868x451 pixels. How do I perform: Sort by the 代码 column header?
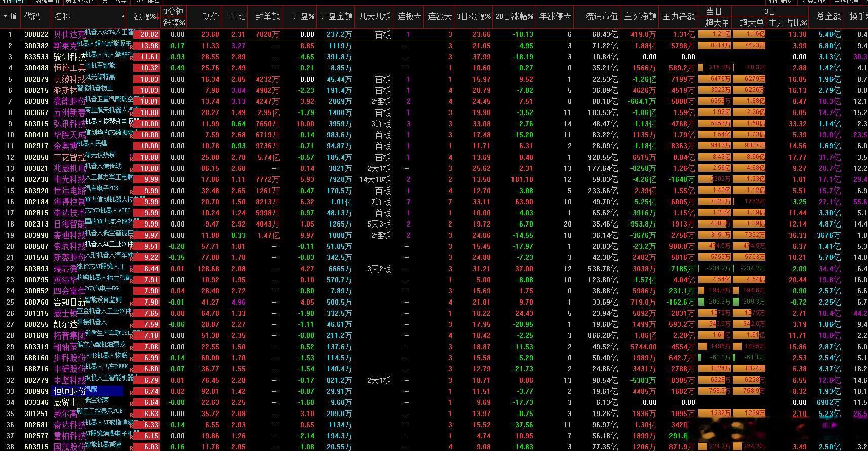click(x=32, y=16)
